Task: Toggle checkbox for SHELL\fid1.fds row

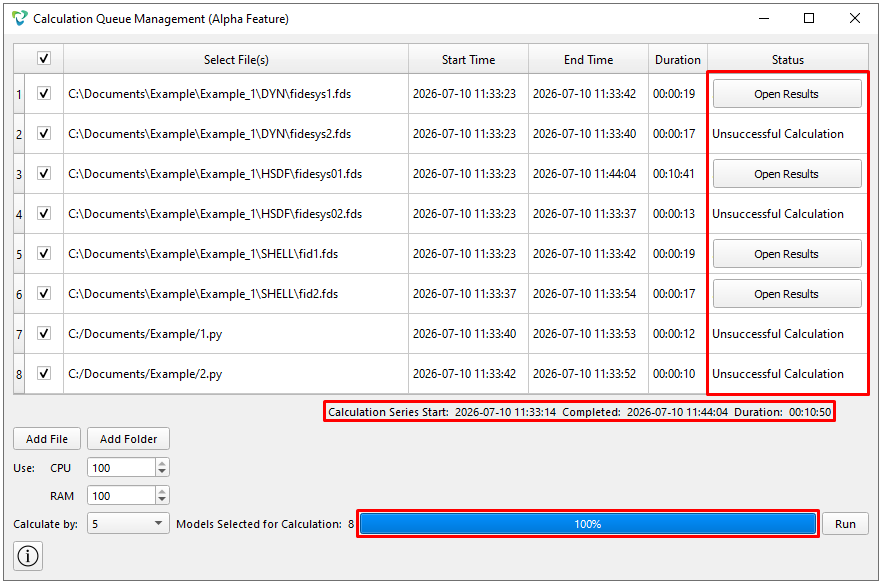Action: [x=44, y=254]
